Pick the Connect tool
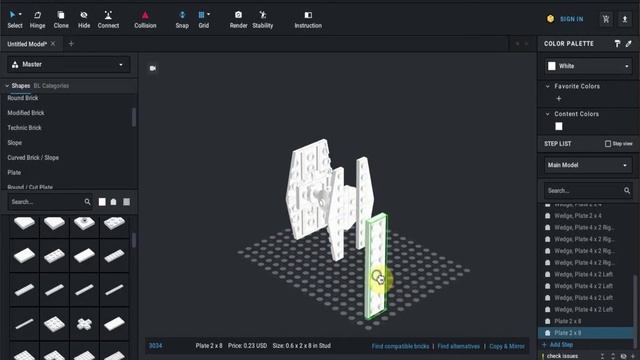The height and width of the screenshot is (360, 640). click(108, 19)
